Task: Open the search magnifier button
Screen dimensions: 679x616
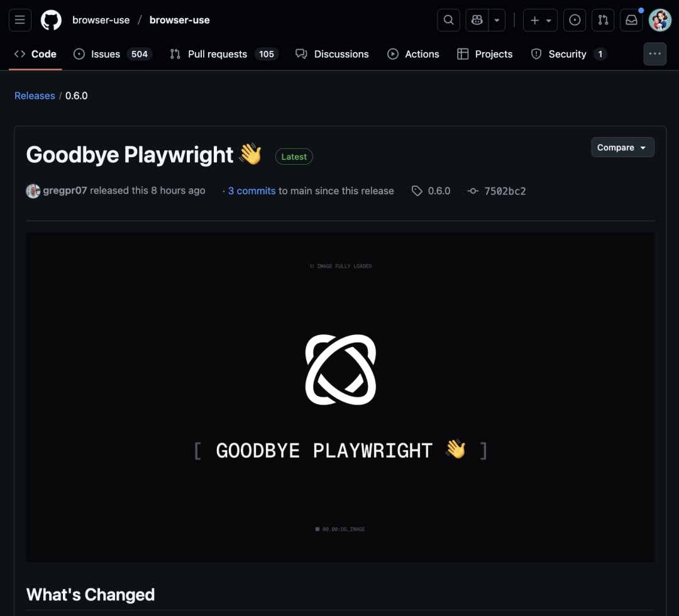Action: (449, 20)
